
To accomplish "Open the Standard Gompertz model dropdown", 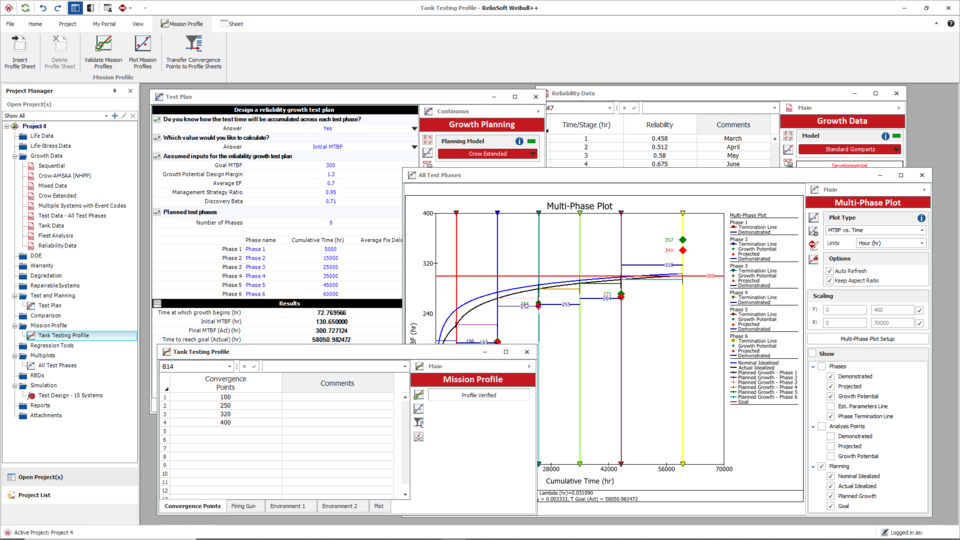I will [896, 149].
